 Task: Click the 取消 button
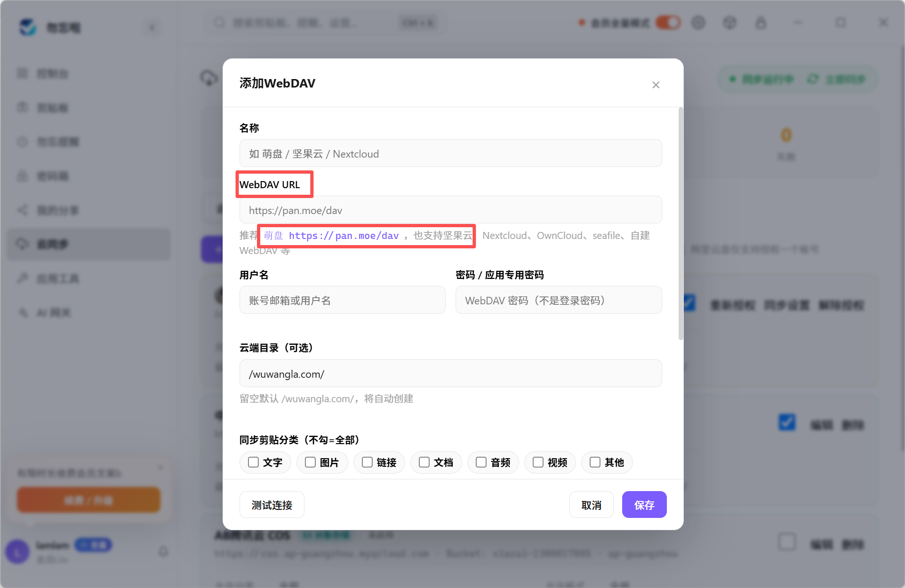click(x=591, y=505)
